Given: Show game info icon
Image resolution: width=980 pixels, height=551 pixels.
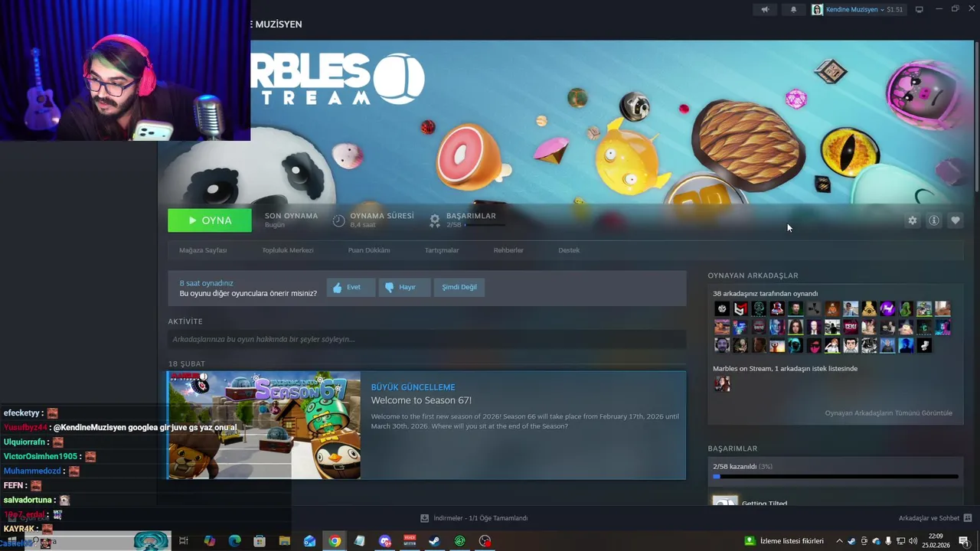Looking at the screenshot, I should click(x=934, y=220).
